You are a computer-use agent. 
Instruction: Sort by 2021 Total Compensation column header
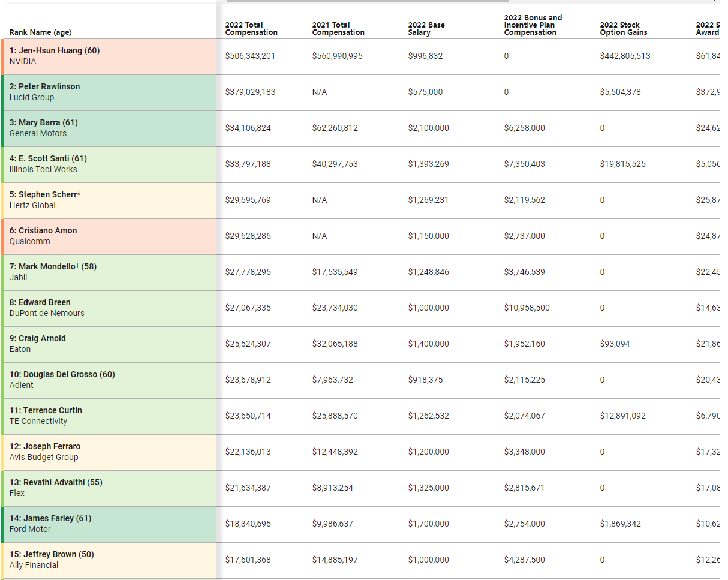coord(338,29)
